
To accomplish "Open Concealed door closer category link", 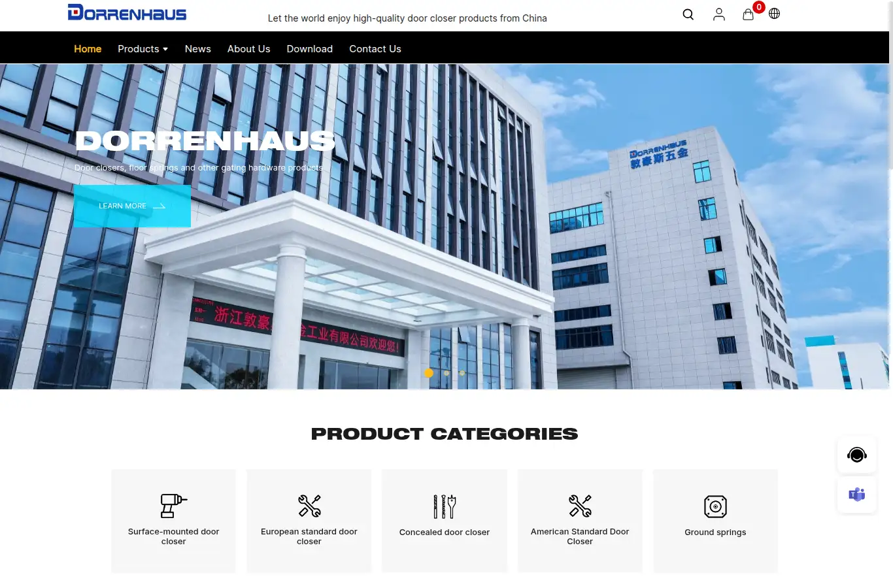I will coord(445,532).
